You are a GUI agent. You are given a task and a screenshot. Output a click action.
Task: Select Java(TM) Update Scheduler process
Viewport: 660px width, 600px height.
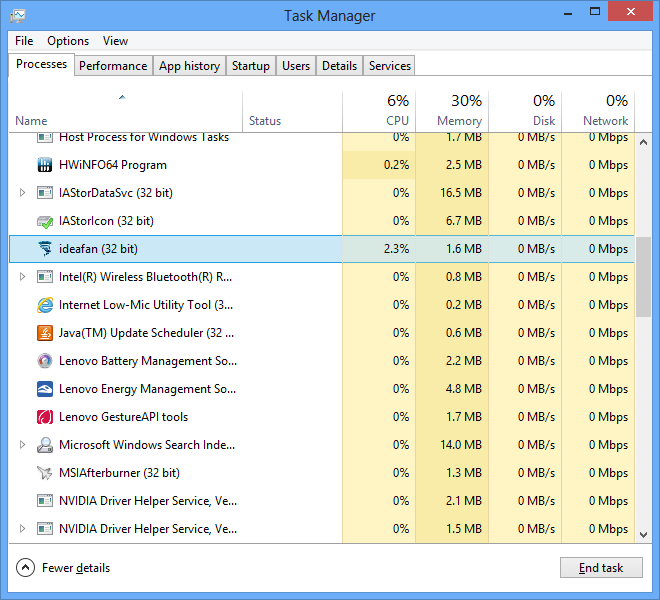click(x=322, y=333)
